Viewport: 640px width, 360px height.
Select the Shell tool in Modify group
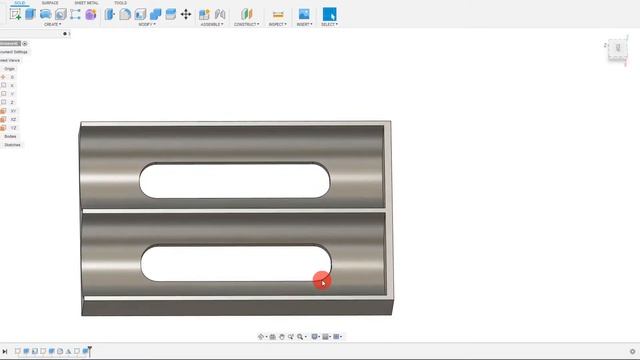(x=140, y=14)
